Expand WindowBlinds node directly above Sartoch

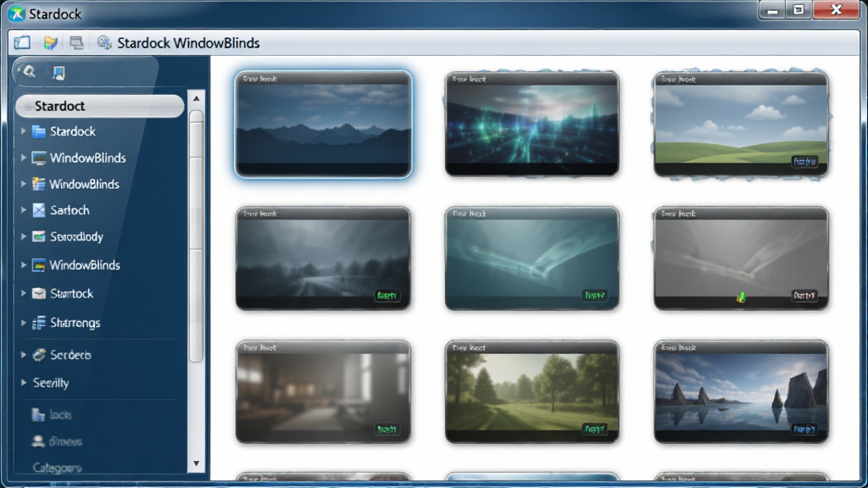click(23, 184)
